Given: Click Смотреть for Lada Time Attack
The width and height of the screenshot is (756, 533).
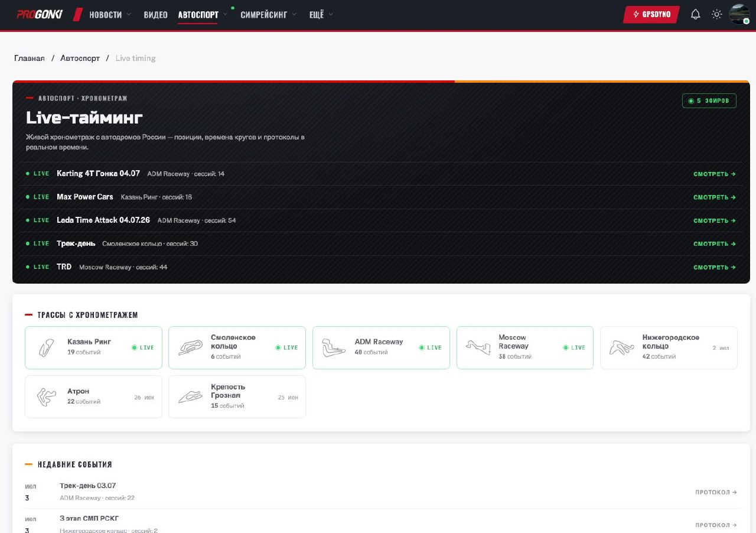Looking at the screenshot, I should [715, 220].
